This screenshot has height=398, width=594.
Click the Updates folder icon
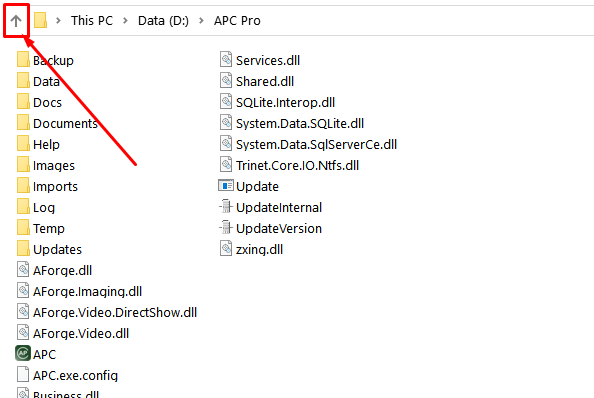[x=23, y=249]
